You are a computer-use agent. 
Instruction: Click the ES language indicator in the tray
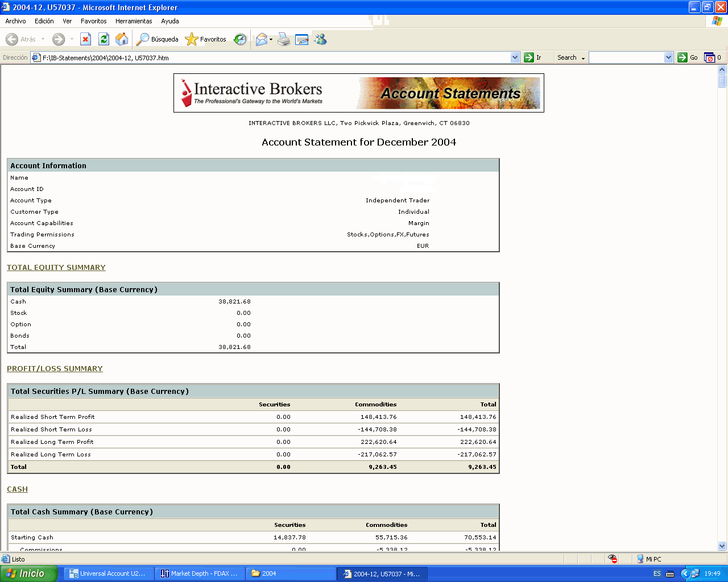657,573
